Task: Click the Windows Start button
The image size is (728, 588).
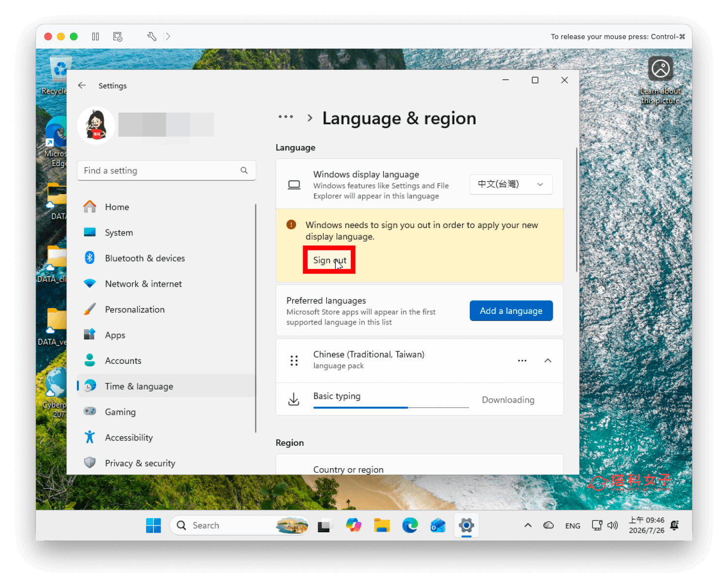Action: tap(153, 525)
